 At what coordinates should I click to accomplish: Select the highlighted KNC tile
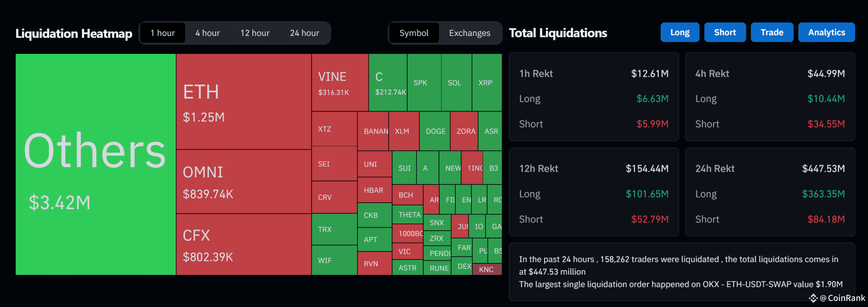pyautogui.click(x=487, y=269)
